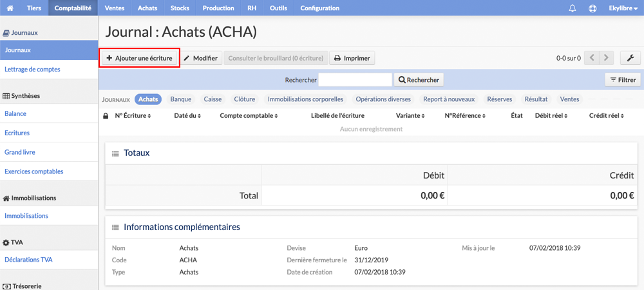Click 'Aucun enregistrement' text
Screen dimensions: 644x290
[x=372, y=129]
